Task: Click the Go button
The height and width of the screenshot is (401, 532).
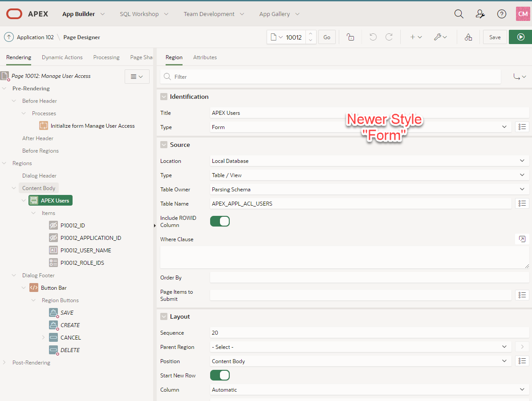Action: [x=327, y=37]
